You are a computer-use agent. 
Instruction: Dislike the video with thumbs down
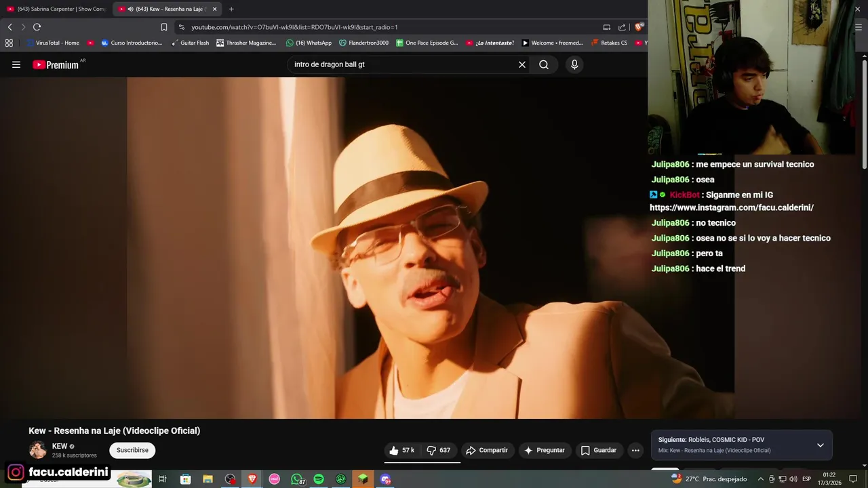[x=439, y=450]
